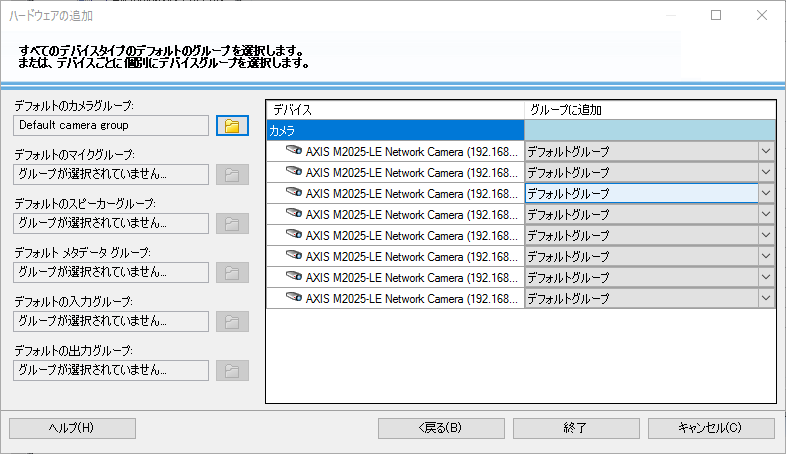Close the ハードウェアの追加 dialog
This screenshot has width=786, height=454.
[x=762, y=16]
